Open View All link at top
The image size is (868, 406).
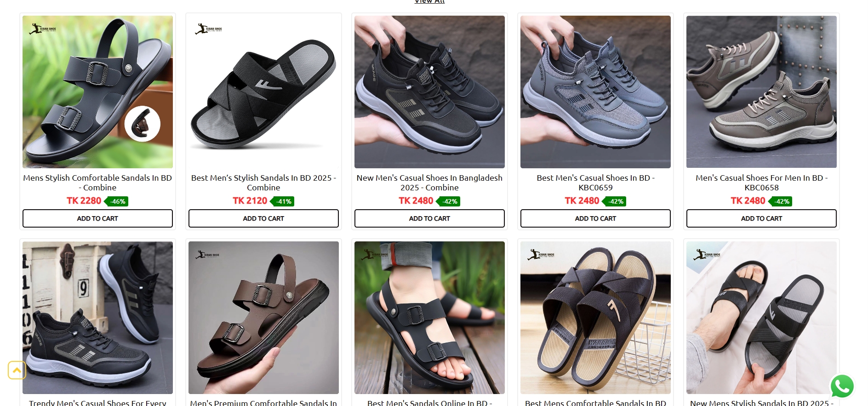(429, 1)
